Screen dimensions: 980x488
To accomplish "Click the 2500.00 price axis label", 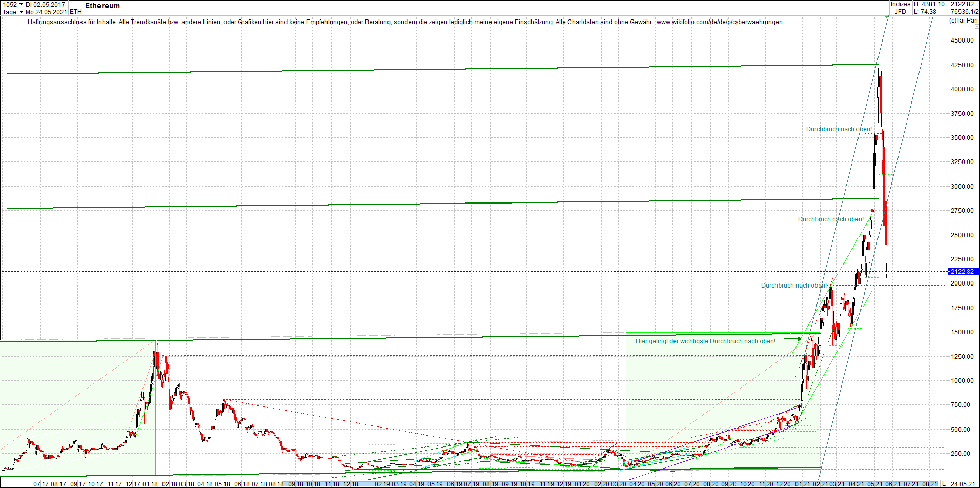I will 962,235.
